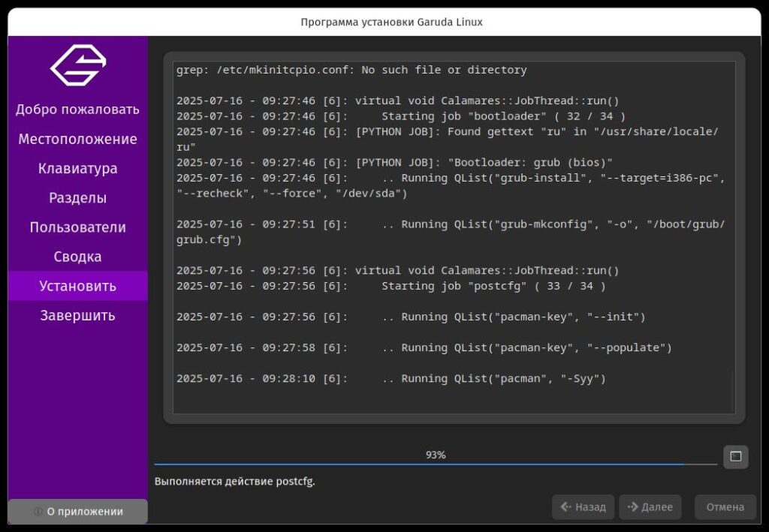Click the 93% installation progress bar
The image size is (769, 532).
436,464
